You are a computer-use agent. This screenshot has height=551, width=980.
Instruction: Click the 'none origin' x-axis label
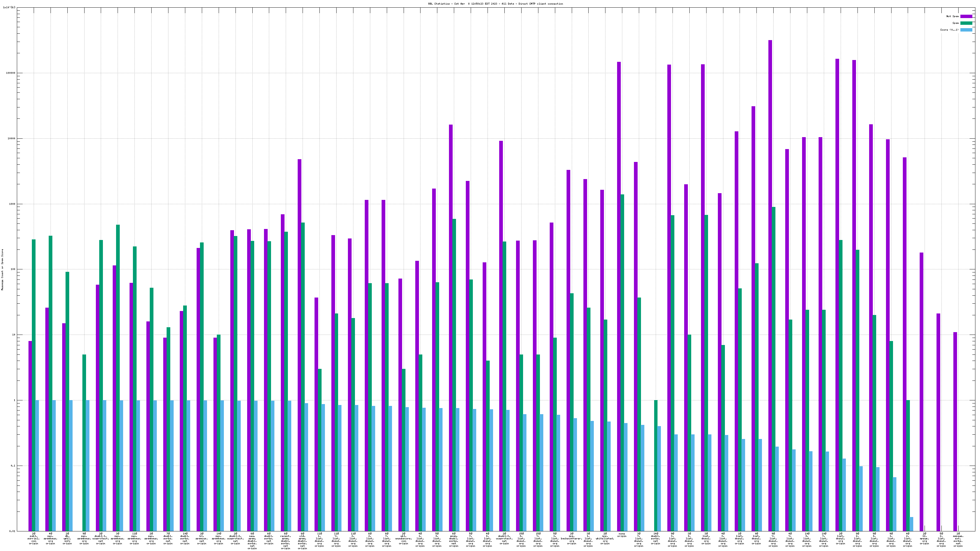click(x=622, y=535)
